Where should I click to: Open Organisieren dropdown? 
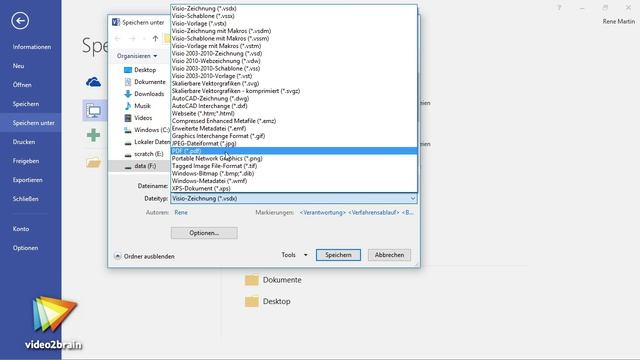pyautogui.click(x=137, y=56)
